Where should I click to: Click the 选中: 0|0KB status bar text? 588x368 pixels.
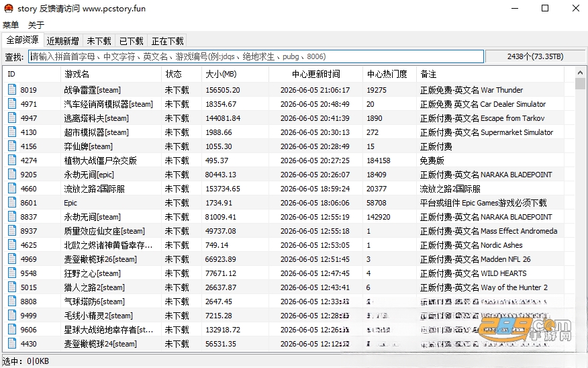[x=26, y=361]
